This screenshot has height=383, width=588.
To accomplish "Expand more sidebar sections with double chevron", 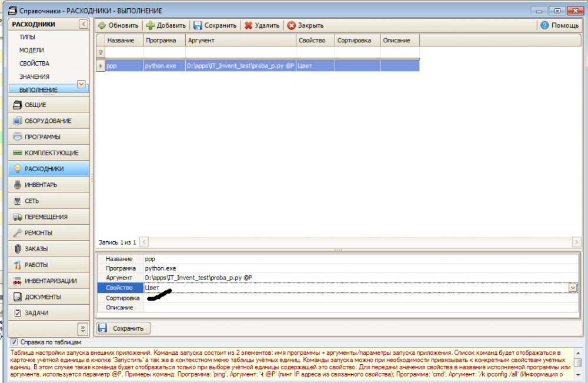I will 83,329.
